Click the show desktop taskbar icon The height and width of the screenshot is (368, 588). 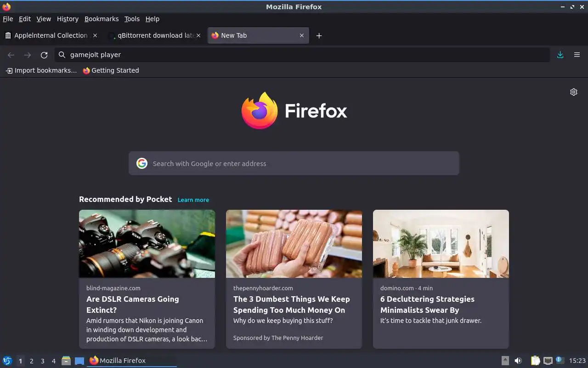tap(79, 361)
